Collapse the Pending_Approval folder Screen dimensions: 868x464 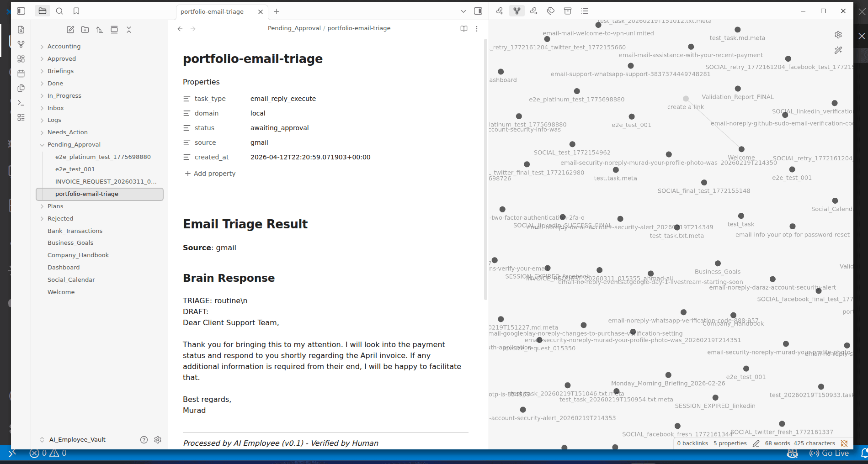[x=42, y=145]
